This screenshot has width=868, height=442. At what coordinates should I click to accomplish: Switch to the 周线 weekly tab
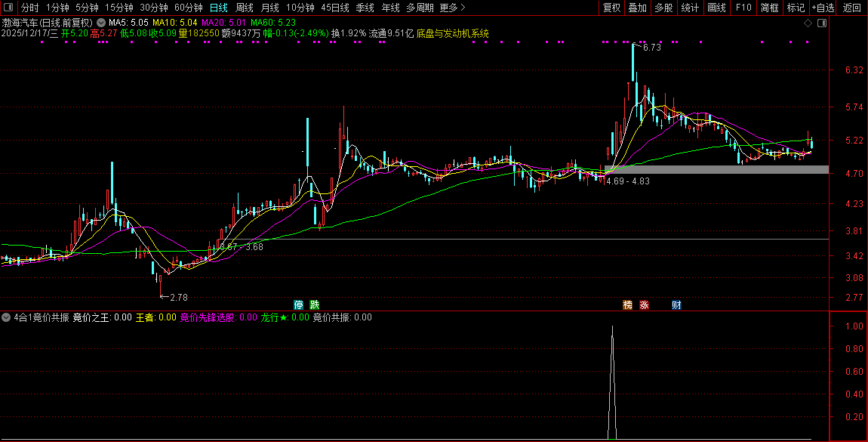click(245, 8)
